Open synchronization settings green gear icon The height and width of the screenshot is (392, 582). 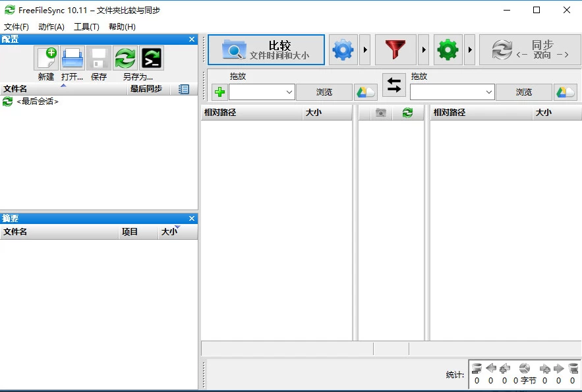(448, 50)
